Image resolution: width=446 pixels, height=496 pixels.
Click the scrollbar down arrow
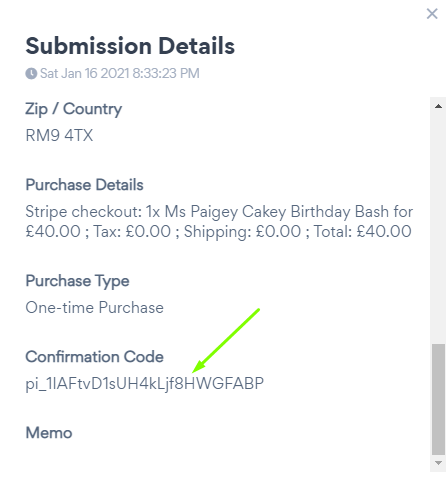point(438,463)
